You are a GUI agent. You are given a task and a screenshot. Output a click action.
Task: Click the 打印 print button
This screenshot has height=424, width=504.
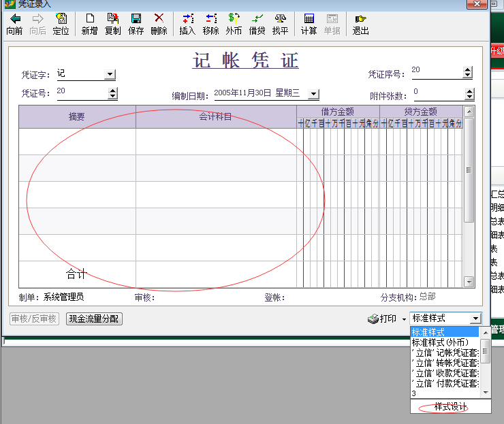tap(382, 319)
